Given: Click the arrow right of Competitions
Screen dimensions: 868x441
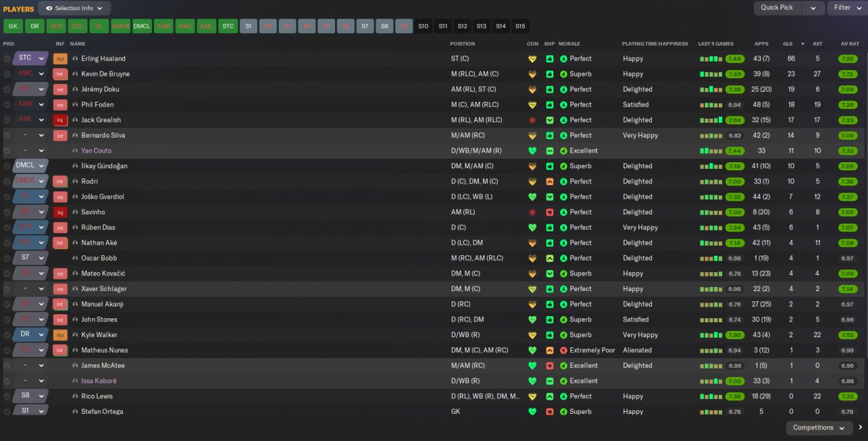Looking at the screenshot, I should [x=861, y=427].
